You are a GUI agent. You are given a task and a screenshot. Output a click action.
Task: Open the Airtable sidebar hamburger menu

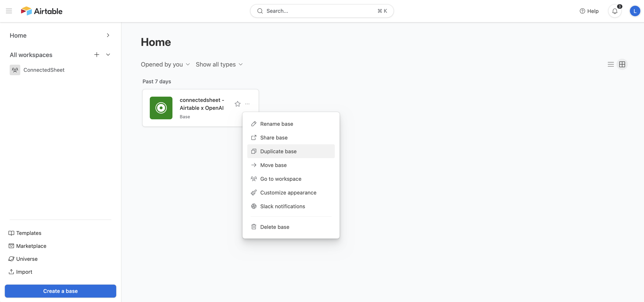9,11
